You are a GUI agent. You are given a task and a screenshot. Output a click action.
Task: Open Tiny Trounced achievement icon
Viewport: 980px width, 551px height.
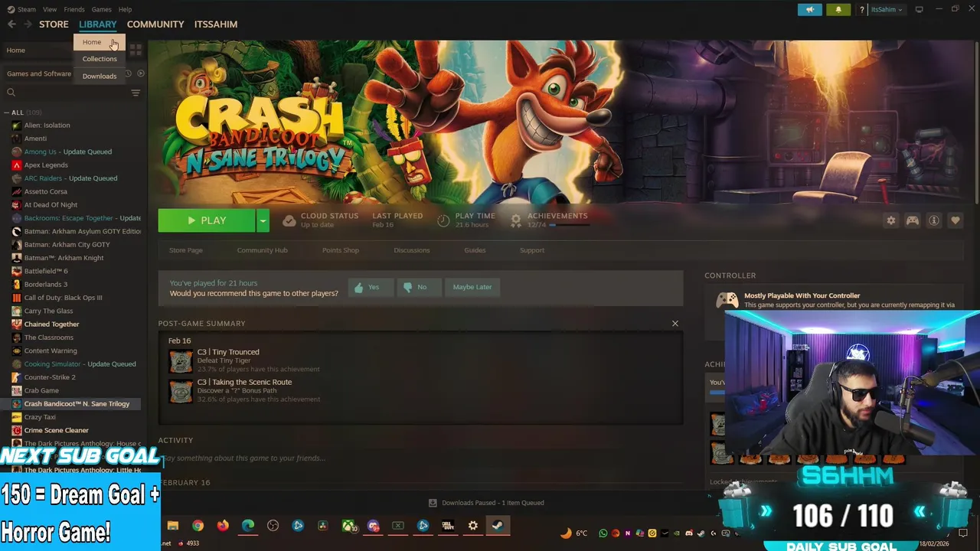[181, 360]
